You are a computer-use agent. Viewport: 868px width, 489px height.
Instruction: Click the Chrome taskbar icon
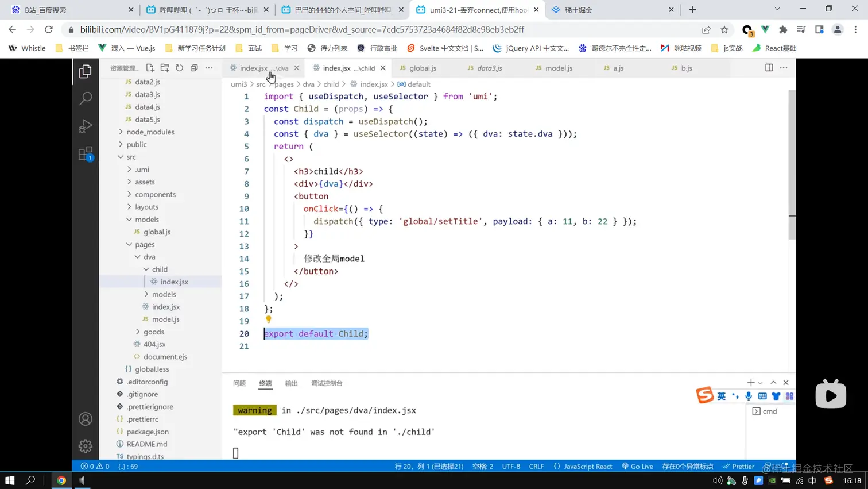click(61, 480)
